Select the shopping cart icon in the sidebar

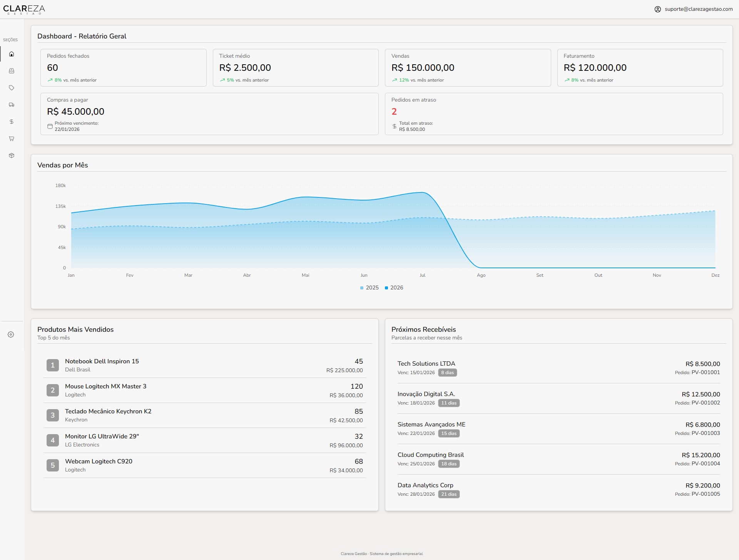[12, 139]
